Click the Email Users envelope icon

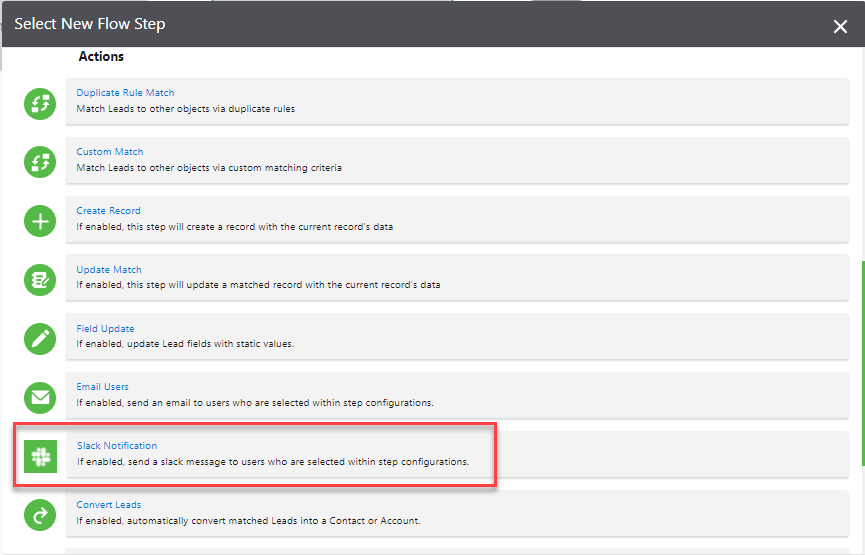pyautogui.click(x=40, y=398)
